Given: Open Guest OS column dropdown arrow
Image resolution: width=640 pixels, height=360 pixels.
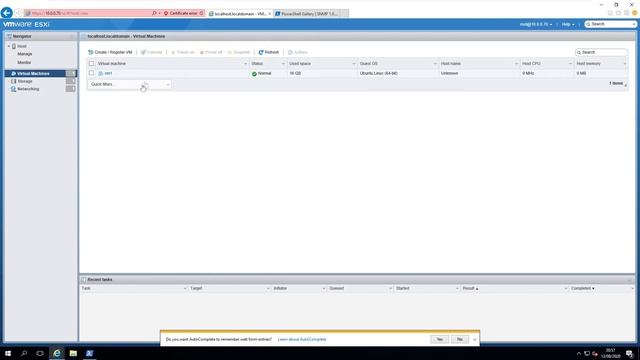Looking at the screenshot, I should click(435, 64).
